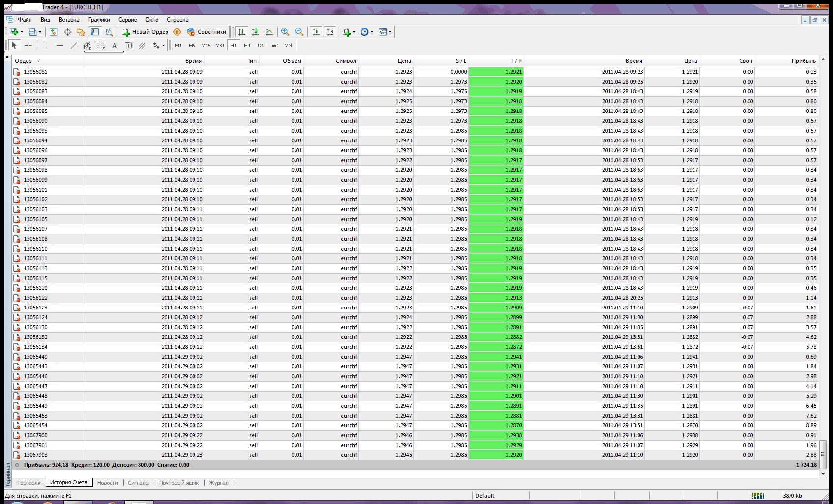Viewport: 833px width, 504px height.
Task: Select the H4 timeframe button
Action: [247, 45]
